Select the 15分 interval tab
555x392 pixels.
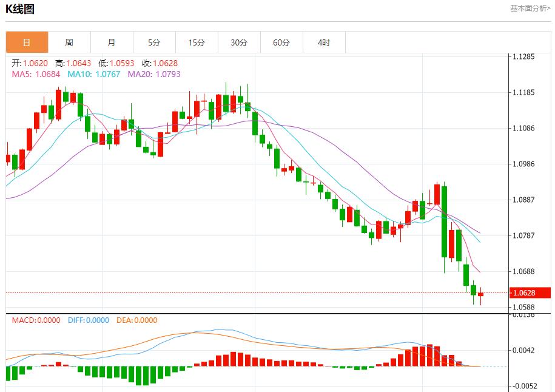click(197, 42)
